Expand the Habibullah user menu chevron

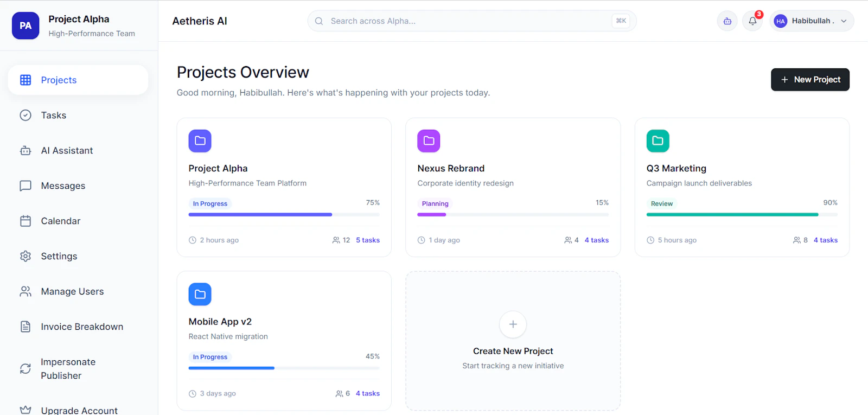[844, 21]
